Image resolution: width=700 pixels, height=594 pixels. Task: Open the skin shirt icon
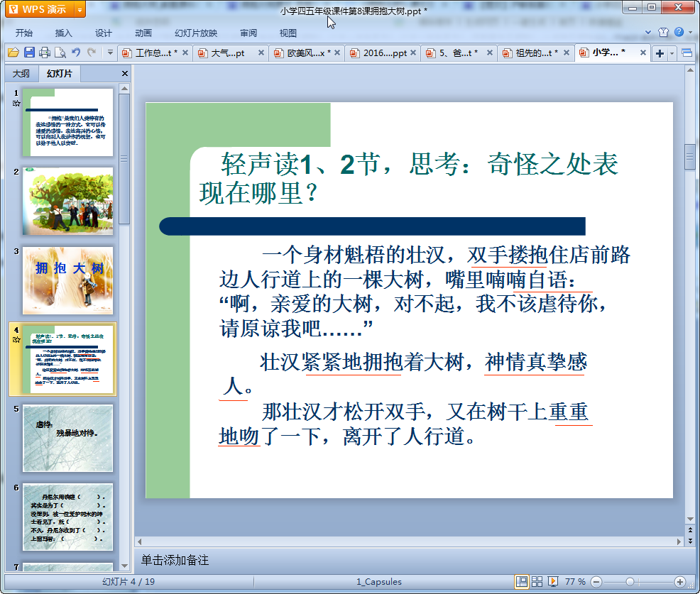click(663, 32)
